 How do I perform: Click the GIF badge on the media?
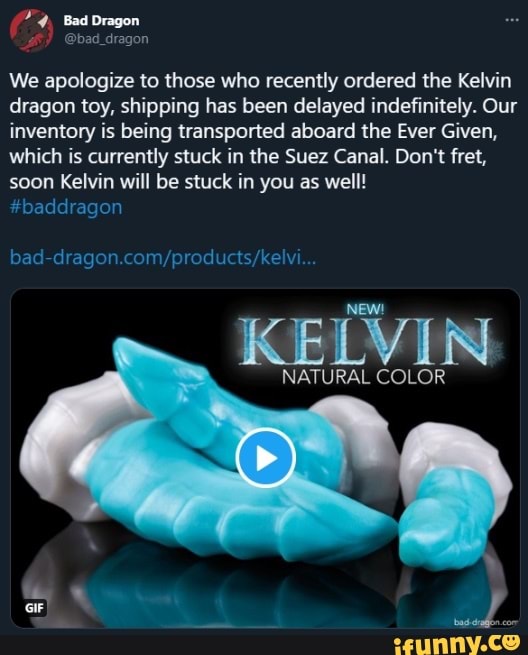[35, 608]
